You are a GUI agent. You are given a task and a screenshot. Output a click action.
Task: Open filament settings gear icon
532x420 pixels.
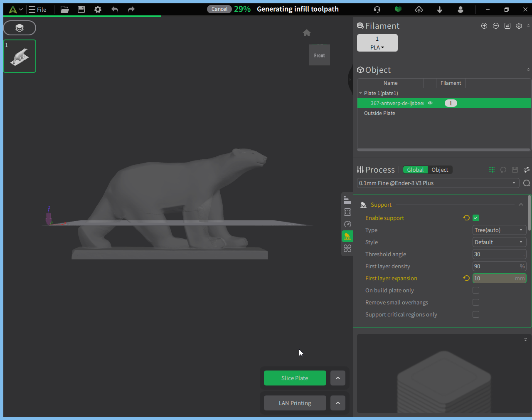(519, 26)
